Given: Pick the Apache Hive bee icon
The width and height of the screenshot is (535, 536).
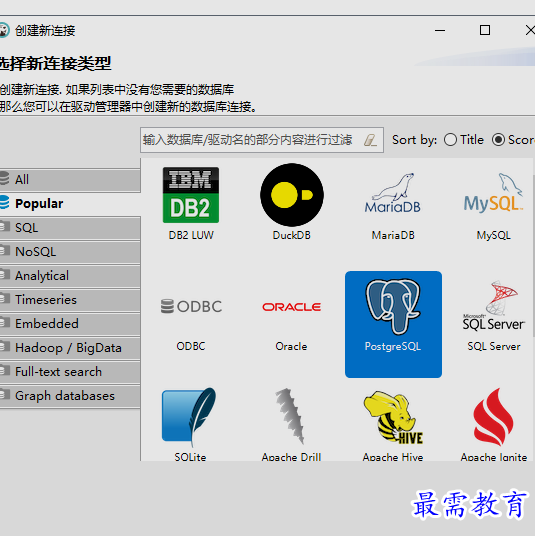Looking at the screenshot, I should click(x=393, y=418).
